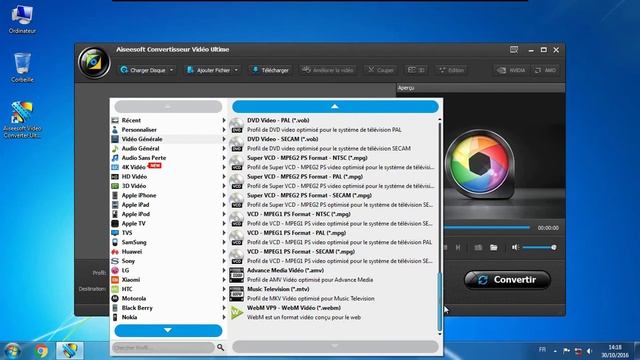Choose VCD - MPEG1 PS Format - PAL profile
640x360 pixels.
332,238
